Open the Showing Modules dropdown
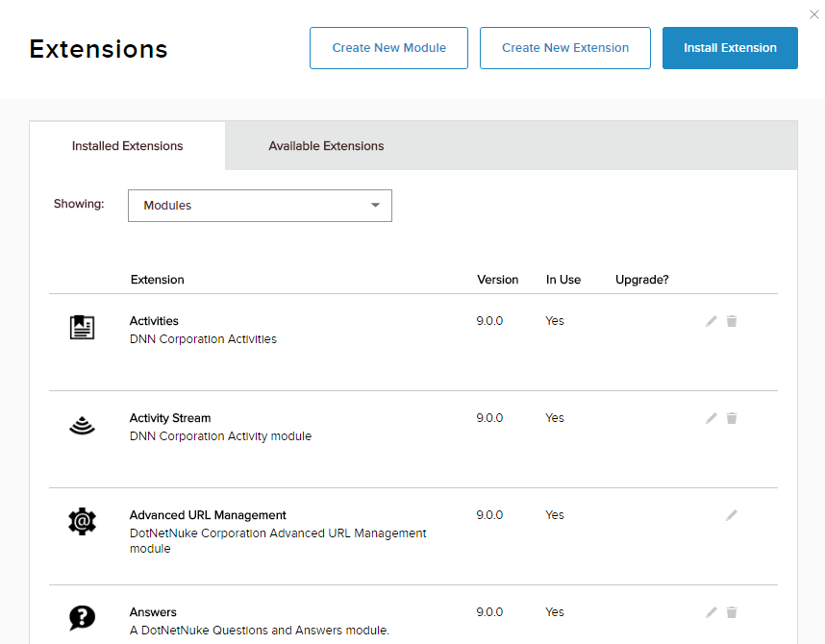Screen dimensions: 825x644 click(x=260, y=206)
